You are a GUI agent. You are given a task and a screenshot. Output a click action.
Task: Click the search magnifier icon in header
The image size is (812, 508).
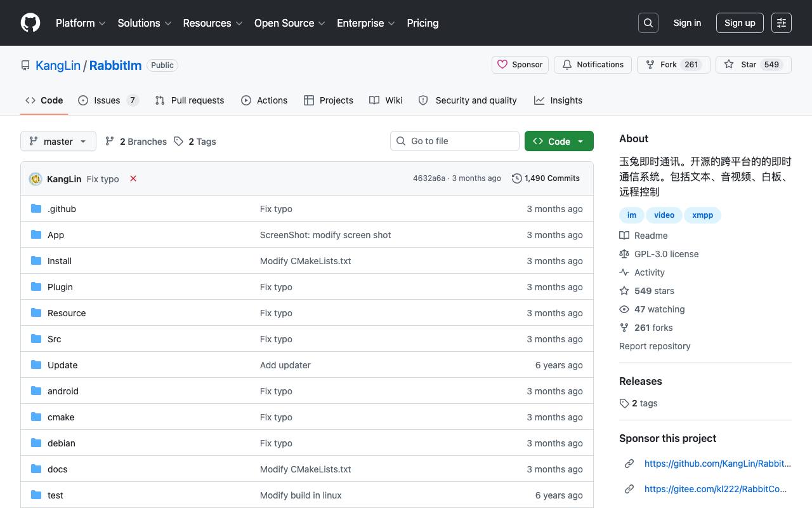(x=648, y=23)
